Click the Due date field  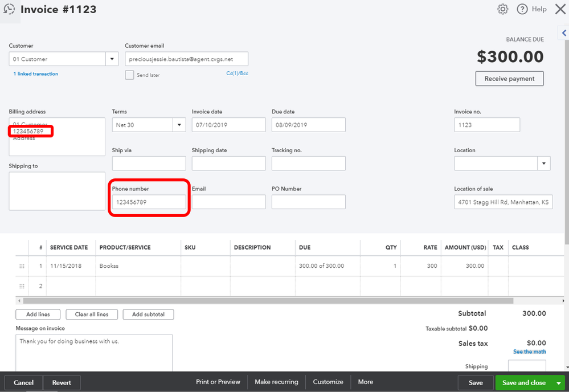(309, 125)
